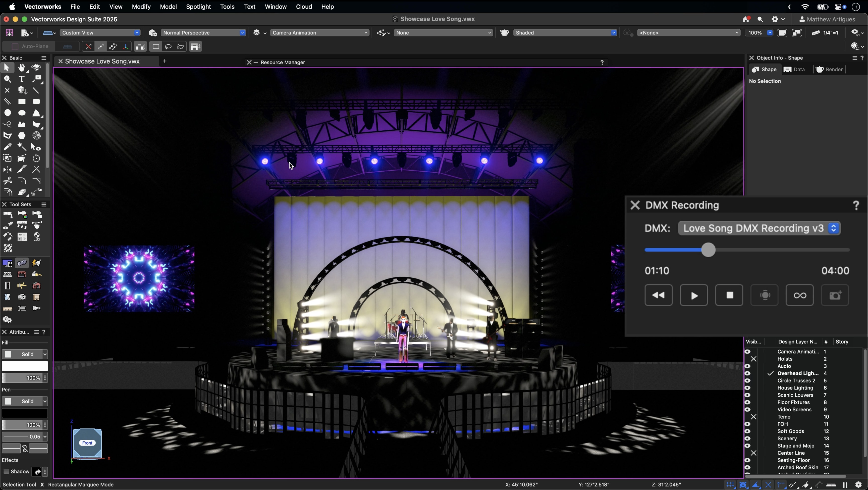Screen dimensions: 868x490
Task: Click the DMX Recording timeline slider handle
Action: [708, 250]
